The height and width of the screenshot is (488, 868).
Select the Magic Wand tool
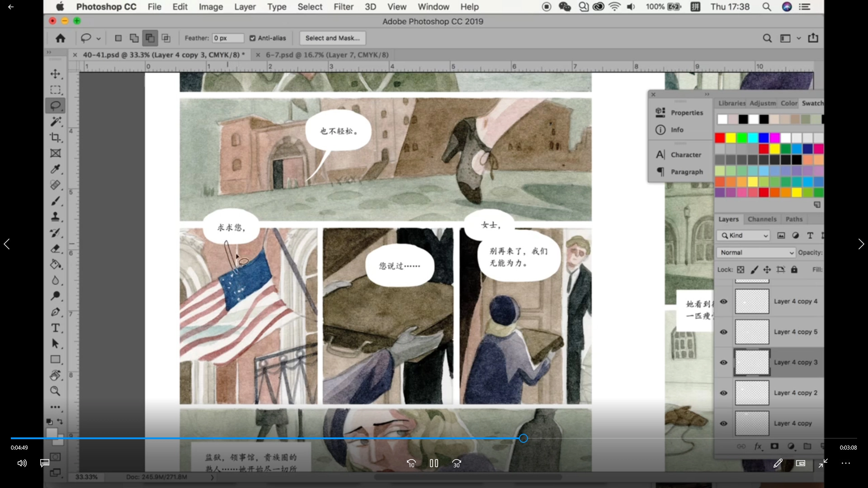(55, 121)
